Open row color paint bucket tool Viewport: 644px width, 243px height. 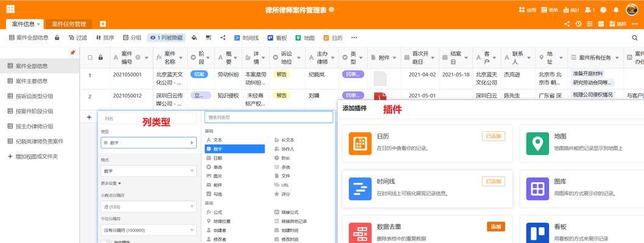194,38
